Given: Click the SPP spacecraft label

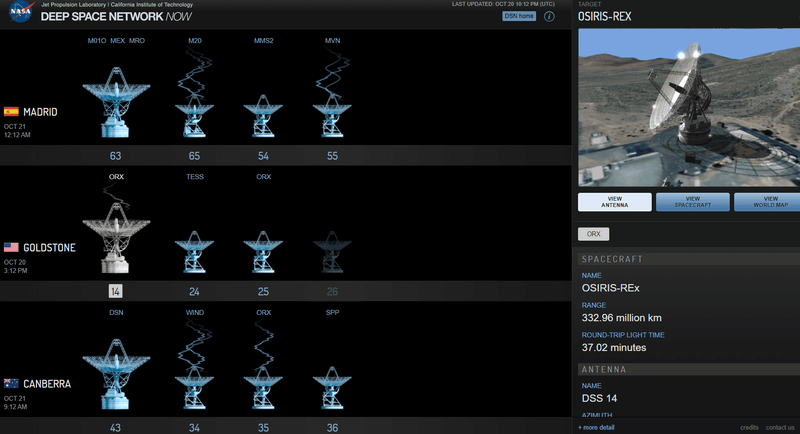Looking at the screenshot, I should coord(333,312).
